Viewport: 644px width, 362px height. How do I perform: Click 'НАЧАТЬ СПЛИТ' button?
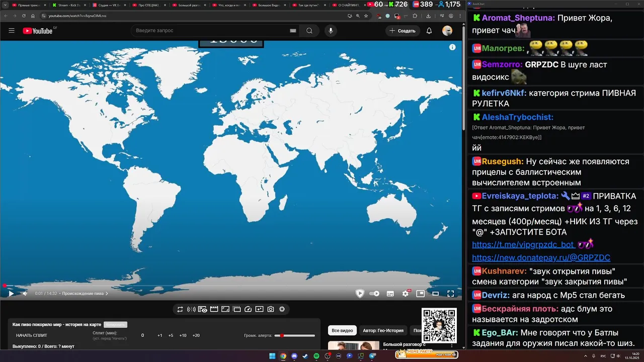(x=31, y=335)
